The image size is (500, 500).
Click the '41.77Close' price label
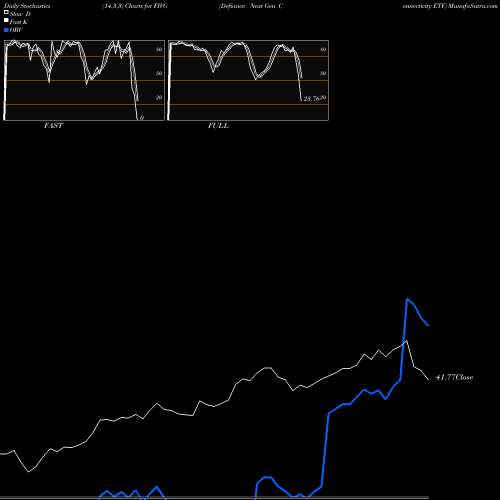tap(454, 377)
